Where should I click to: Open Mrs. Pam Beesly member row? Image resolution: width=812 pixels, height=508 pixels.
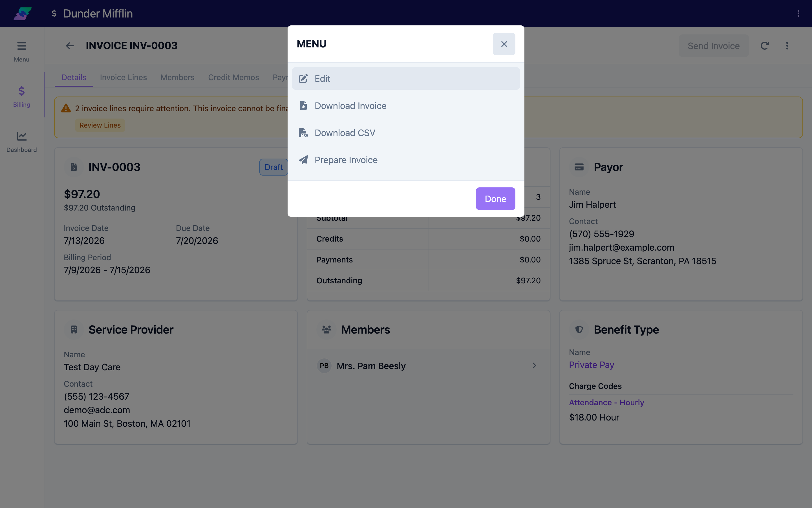coord(428,365)
